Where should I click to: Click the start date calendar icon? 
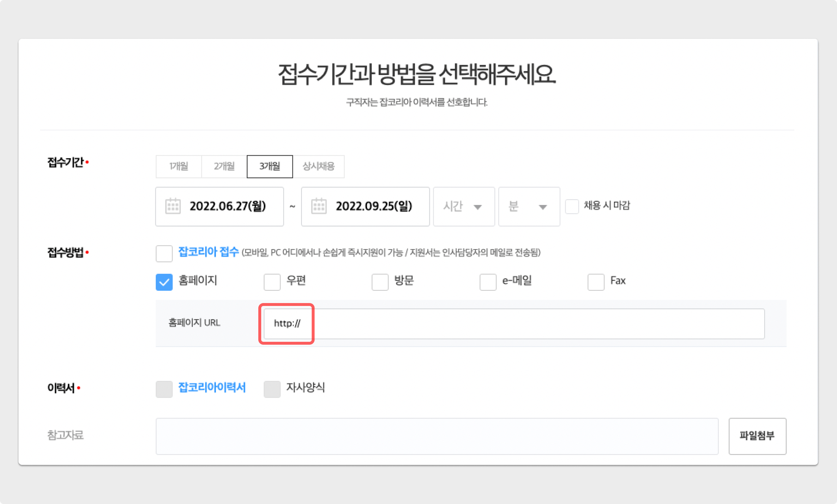(173, 206)
